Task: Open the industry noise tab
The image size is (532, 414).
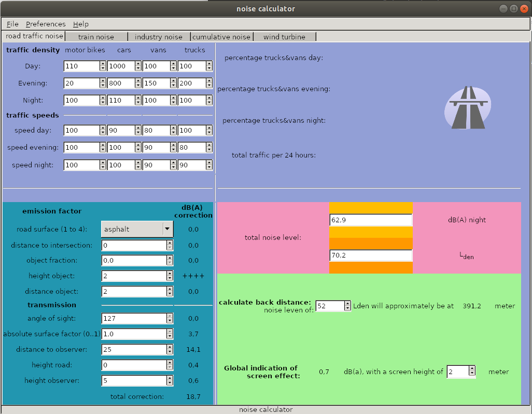Action: [x=159, y=37]
